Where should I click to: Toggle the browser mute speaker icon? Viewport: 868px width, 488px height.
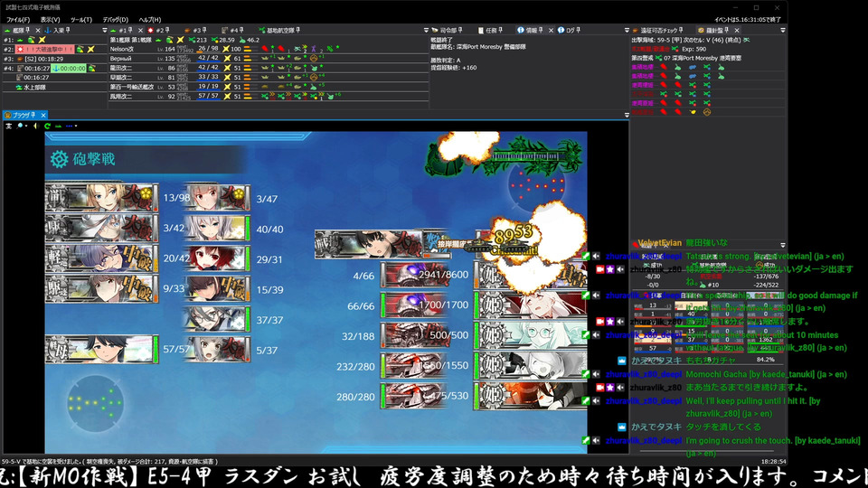[36, 127]
